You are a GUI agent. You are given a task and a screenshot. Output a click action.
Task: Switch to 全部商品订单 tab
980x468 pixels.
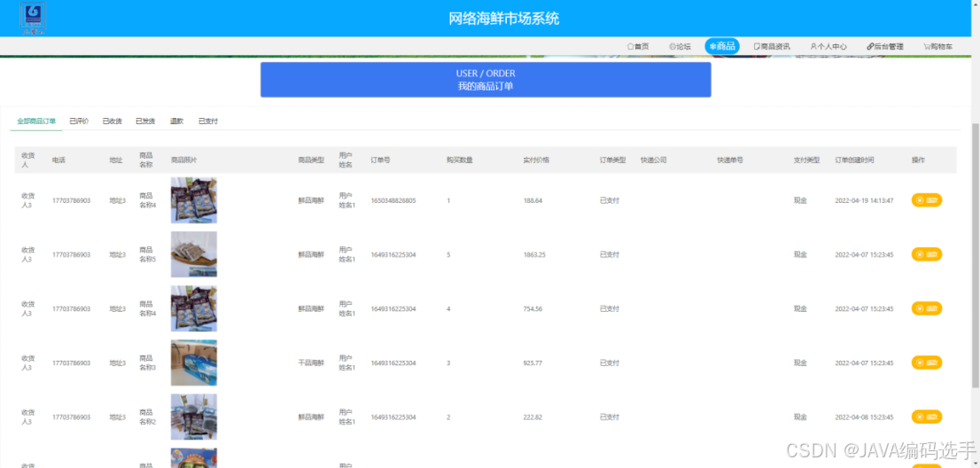(x=36, y=121)
